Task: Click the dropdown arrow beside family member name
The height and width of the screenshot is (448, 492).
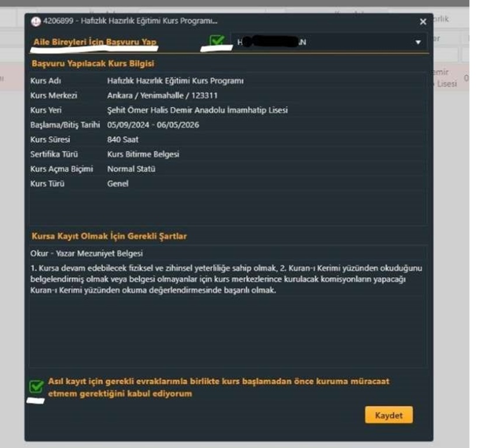Action: coord(418,42)
